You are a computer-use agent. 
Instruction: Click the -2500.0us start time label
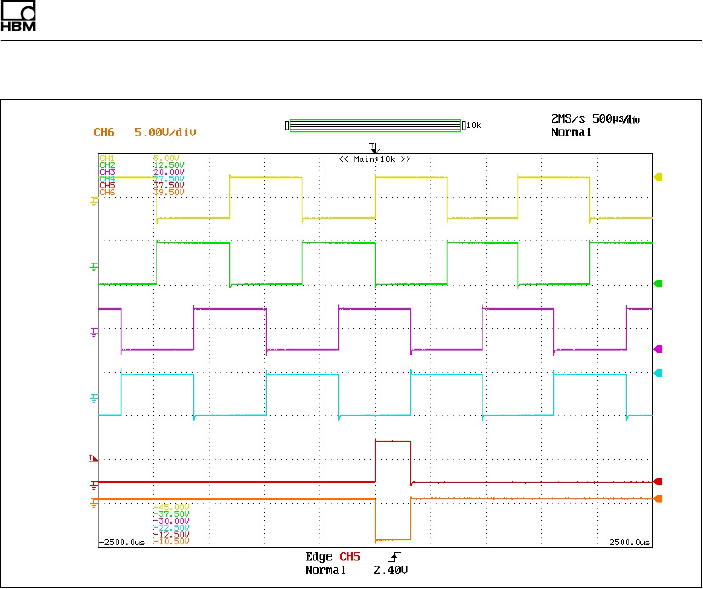click(122, 542)
